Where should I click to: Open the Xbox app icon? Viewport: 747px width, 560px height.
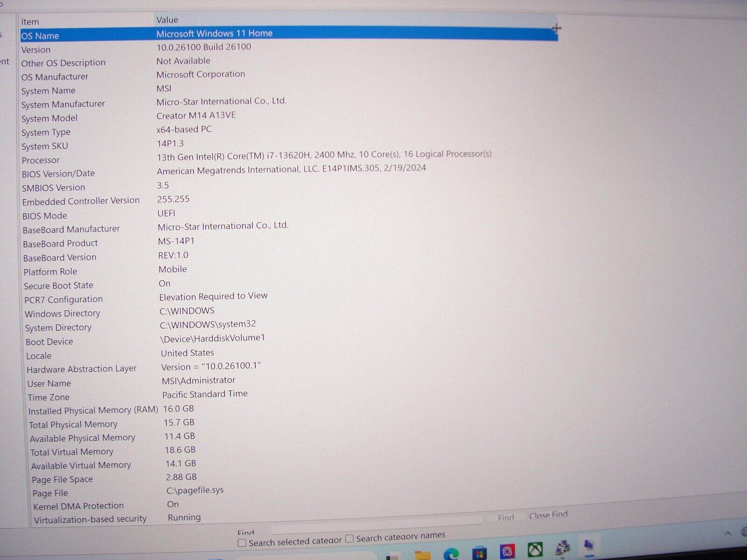tap(535, 550)
